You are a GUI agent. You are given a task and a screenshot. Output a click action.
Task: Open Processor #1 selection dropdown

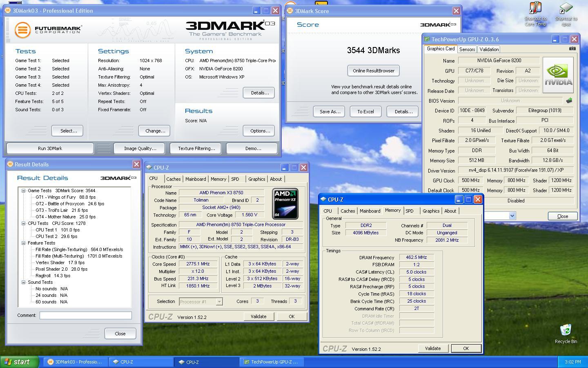219,301
